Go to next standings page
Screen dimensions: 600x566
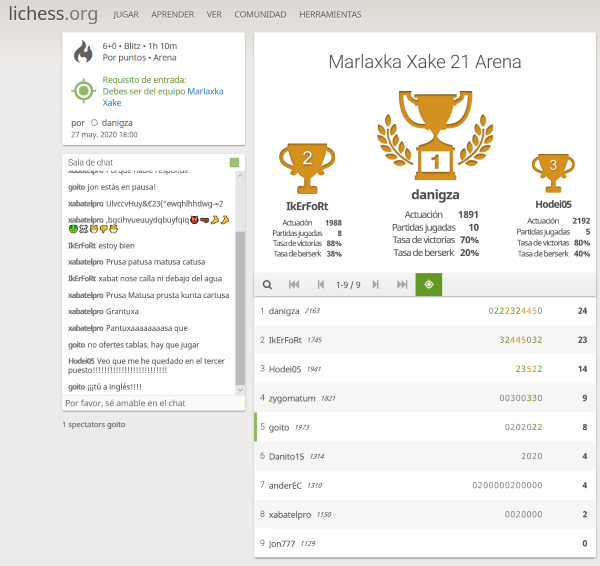point(375,285)
